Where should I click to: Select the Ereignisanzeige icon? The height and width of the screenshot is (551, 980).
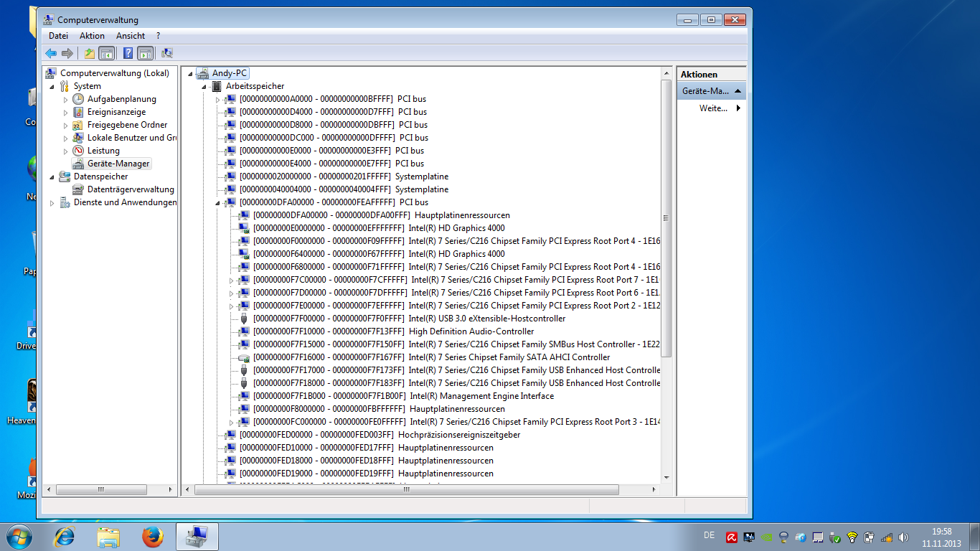78,112
